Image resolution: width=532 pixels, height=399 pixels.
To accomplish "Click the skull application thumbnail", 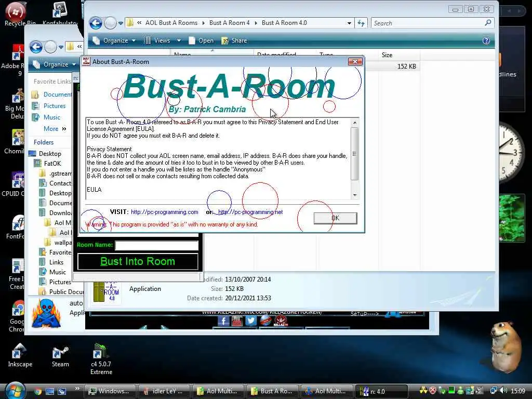I will 46,313.
